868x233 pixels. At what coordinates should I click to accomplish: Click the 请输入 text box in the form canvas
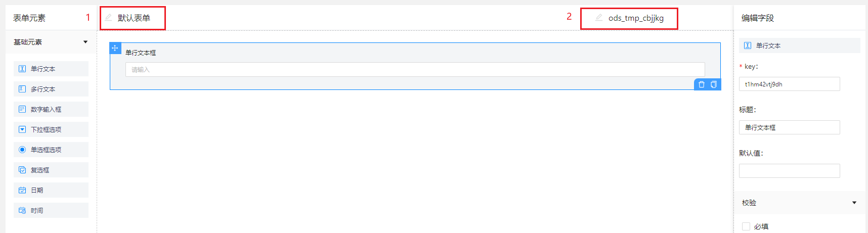415,70
